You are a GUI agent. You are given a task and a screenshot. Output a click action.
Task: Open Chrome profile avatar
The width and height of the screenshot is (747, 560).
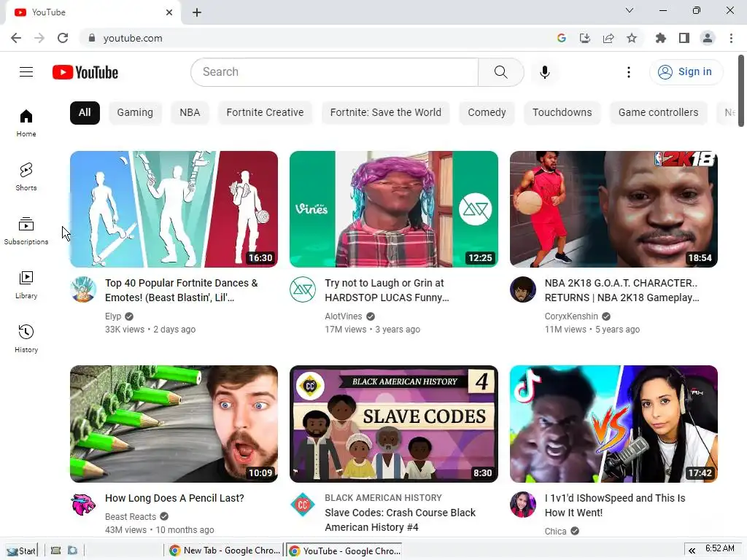click(708, 38)
